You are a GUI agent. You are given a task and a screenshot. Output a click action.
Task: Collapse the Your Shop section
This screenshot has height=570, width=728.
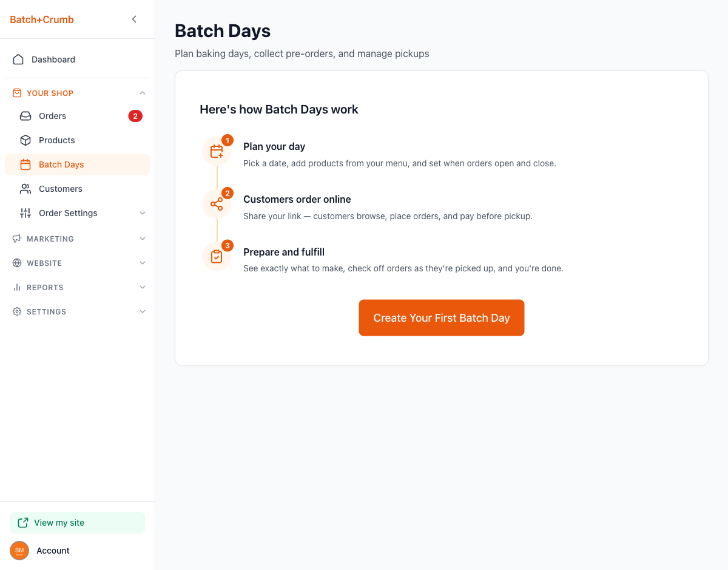click(143, 93)
